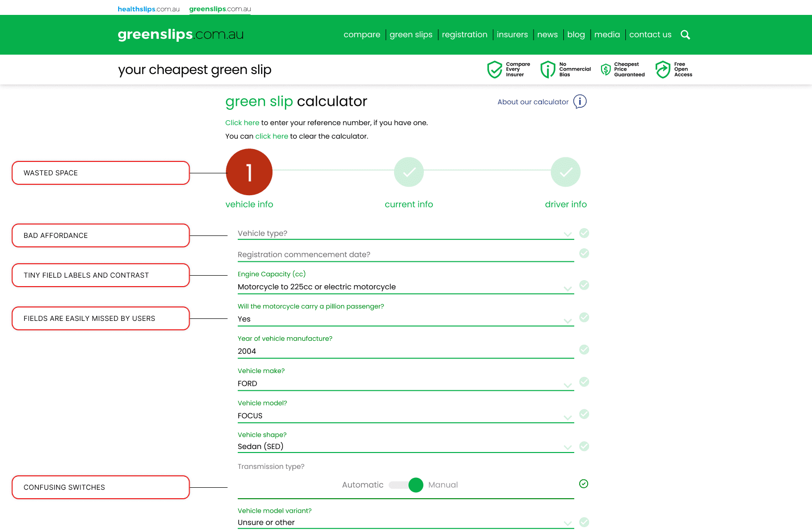Click the current info step label
The width and height of the screenshot is (812, 530).
pos(409,204)
